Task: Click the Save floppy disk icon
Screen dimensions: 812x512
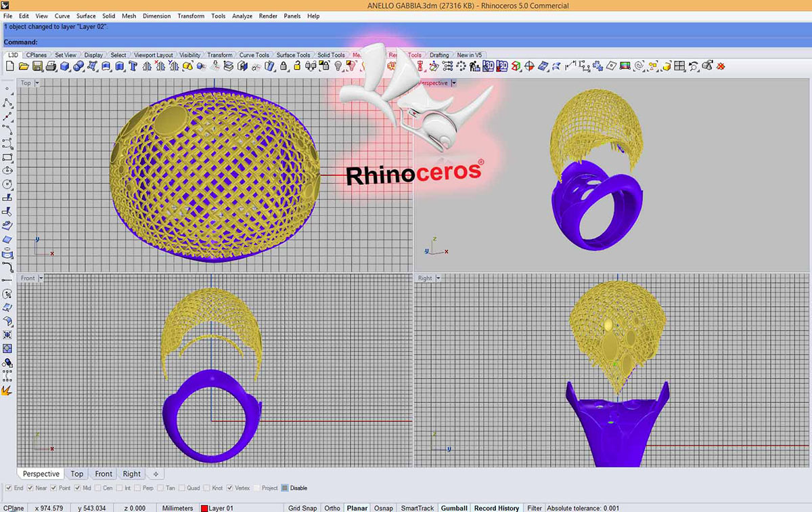Action: pos(37,66)
